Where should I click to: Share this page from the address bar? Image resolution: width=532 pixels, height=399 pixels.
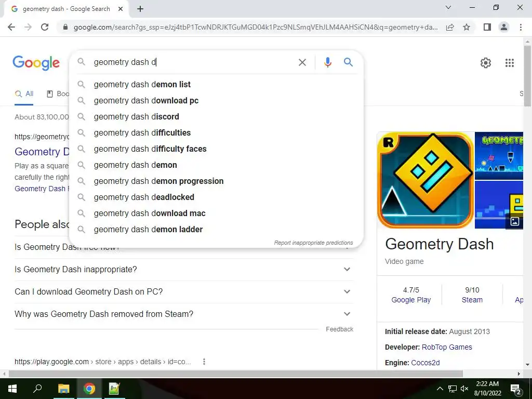450,27
